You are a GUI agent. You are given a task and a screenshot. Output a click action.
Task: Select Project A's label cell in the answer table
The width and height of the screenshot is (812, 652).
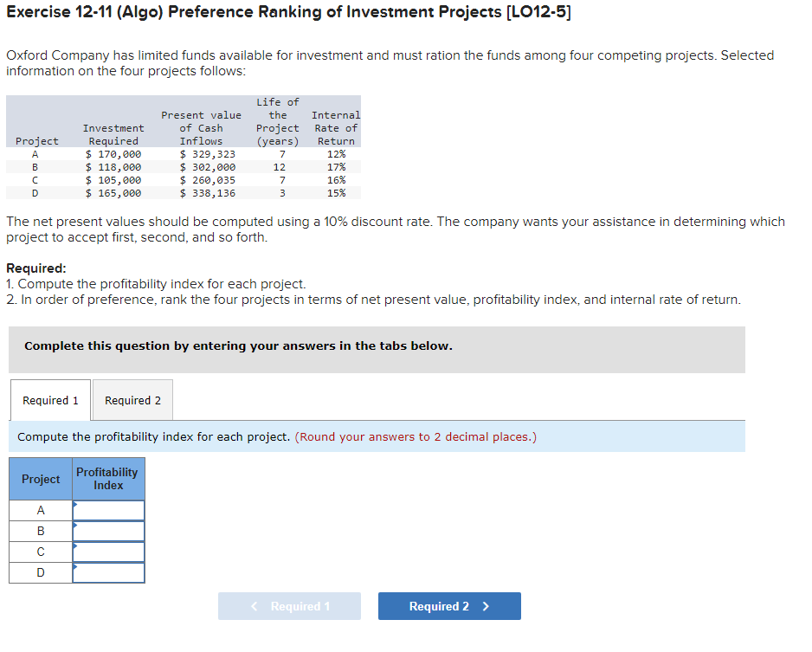pyautogui.click(x=40, y=510)
